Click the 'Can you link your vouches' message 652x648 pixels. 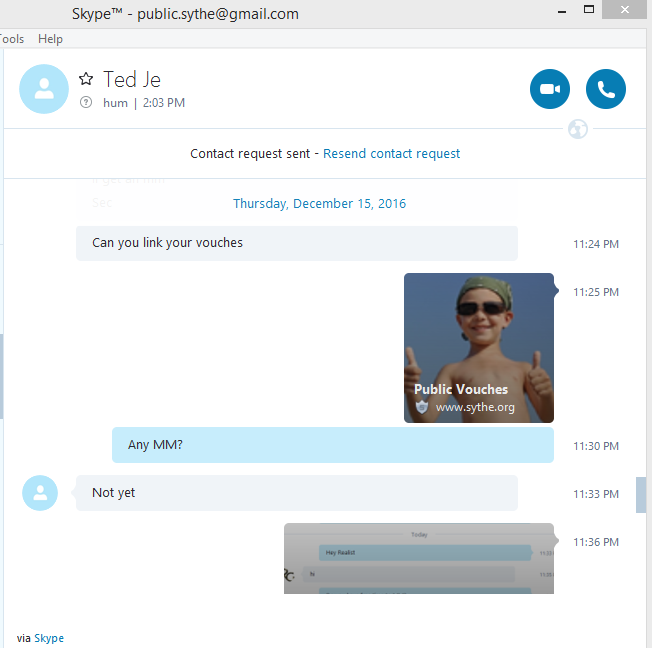pos(297,243)
